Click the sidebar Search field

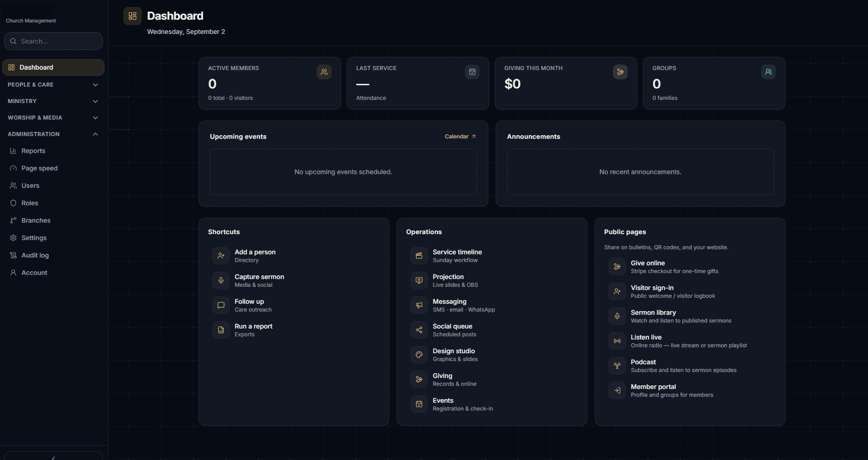[53, 41]
